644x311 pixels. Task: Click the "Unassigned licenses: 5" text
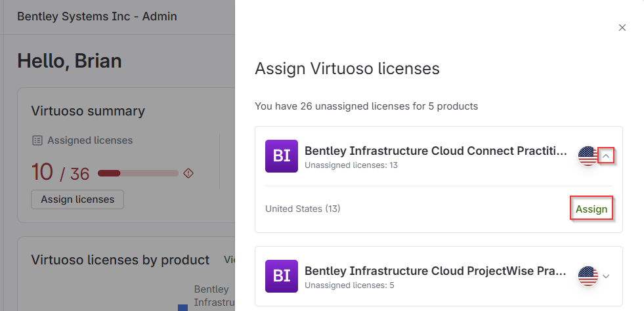349,285
